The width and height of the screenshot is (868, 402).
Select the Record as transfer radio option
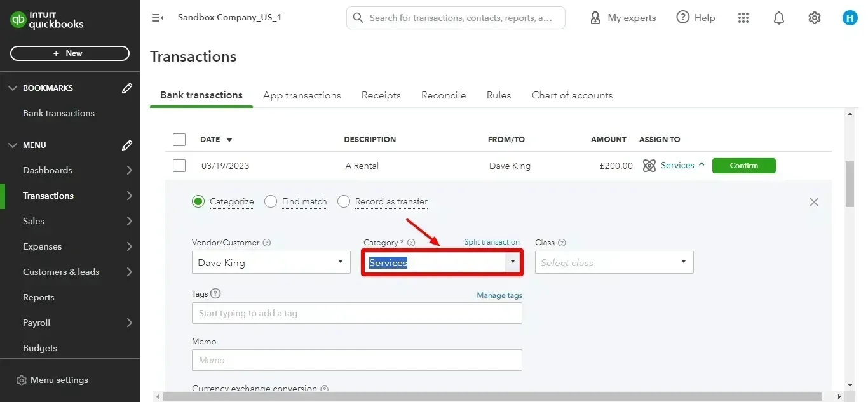point(344,201)
